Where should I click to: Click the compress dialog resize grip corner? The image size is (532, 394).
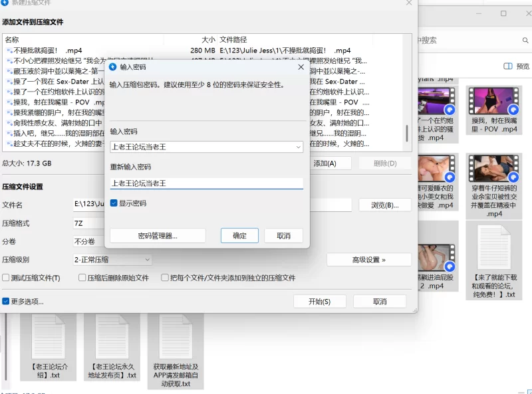[x=415, y=310]
